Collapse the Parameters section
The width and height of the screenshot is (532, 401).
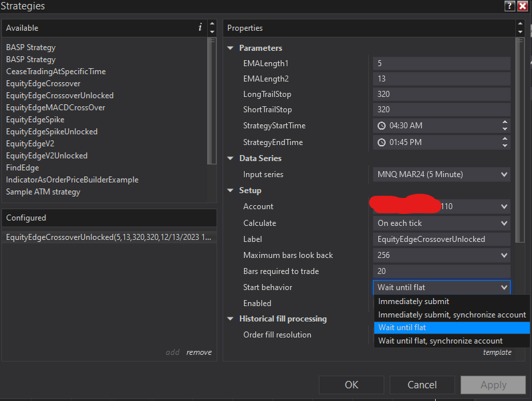coord(231,48)
